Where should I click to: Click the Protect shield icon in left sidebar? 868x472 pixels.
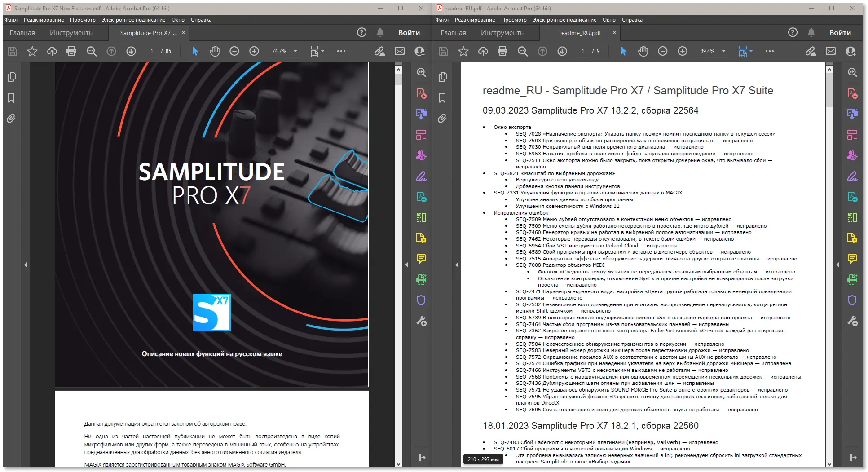[x=421, y=300]
